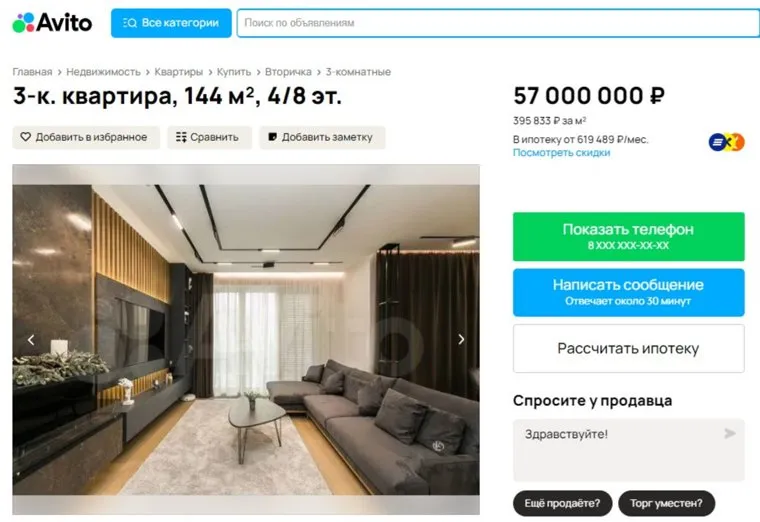Go to the Недвижимость breadcrumb
This screenshot has height=522, width=760.
coord(103,72)
